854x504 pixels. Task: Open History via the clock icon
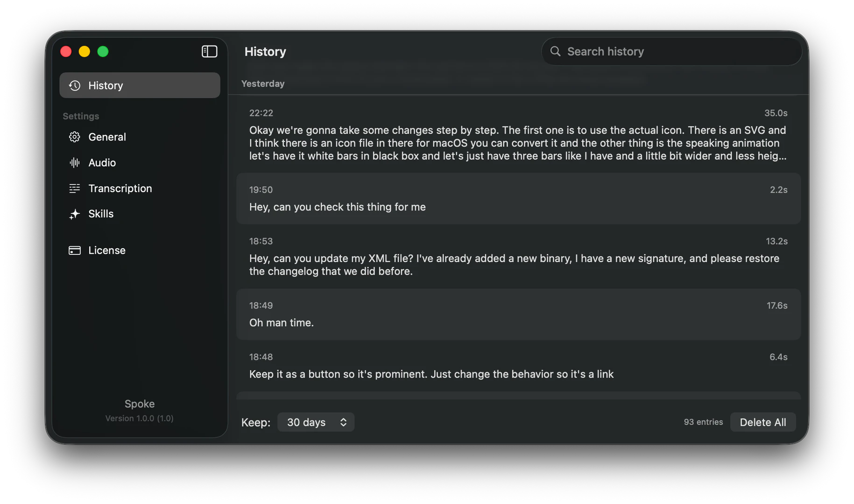pos(74,85)
